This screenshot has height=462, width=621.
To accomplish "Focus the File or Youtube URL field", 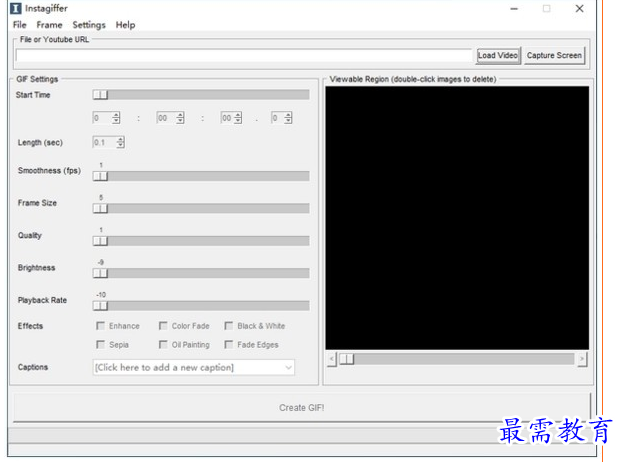I will pos(244,55).
